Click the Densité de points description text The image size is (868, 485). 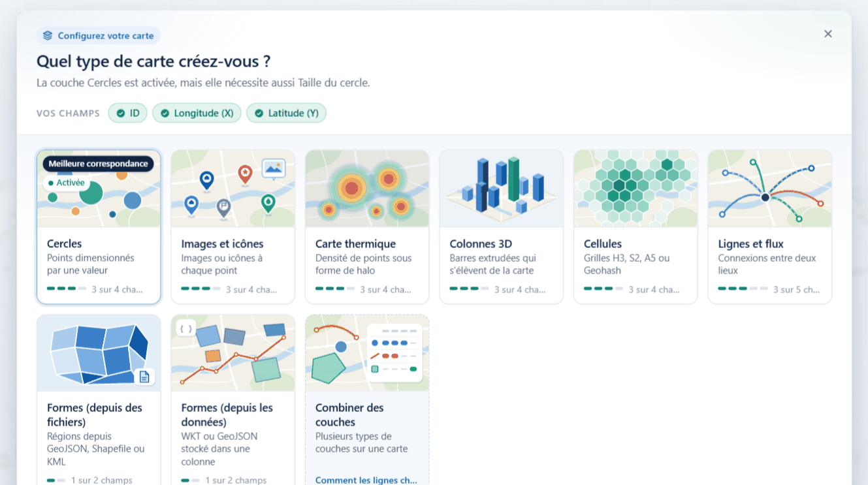point(364,264)
